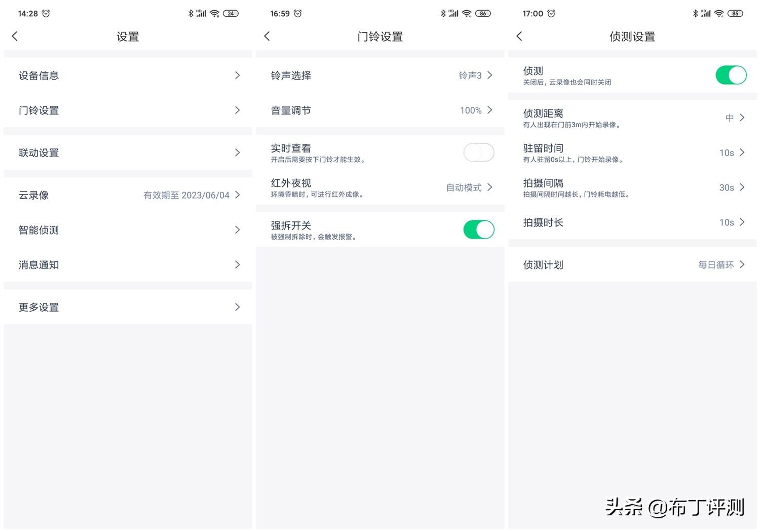Open the back arrow on 设置 page
Viewport: 760px width, 532px height.
click(x=15, y=36)
